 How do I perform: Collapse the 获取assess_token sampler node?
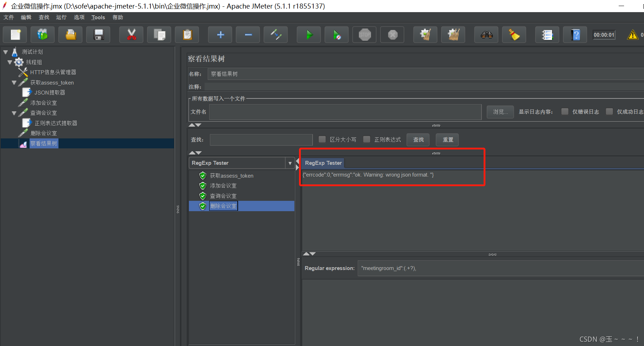pyautogui.click(x=14, y=82)
